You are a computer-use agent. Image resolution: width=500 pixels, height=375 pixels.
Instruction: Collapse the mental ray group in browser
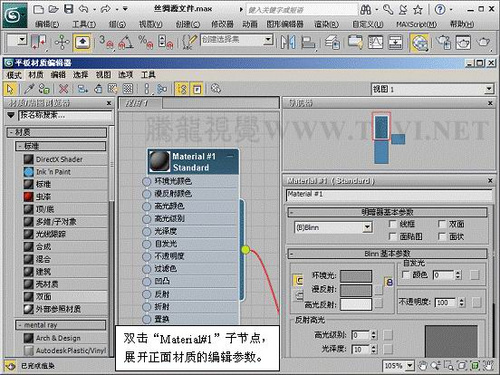[x=61, y=325]
